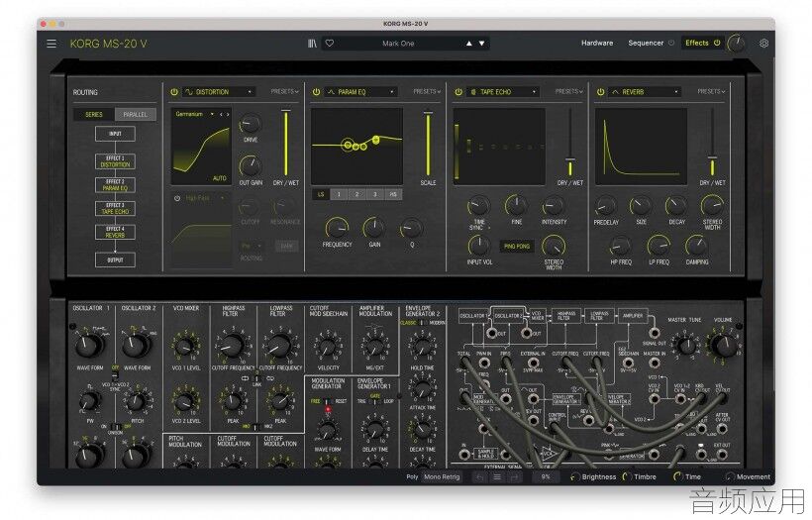The image size is (812, 520).
Task: Expand the Distortion PRESETS menu
Action: pyautogui.click(x=285, y=92)
